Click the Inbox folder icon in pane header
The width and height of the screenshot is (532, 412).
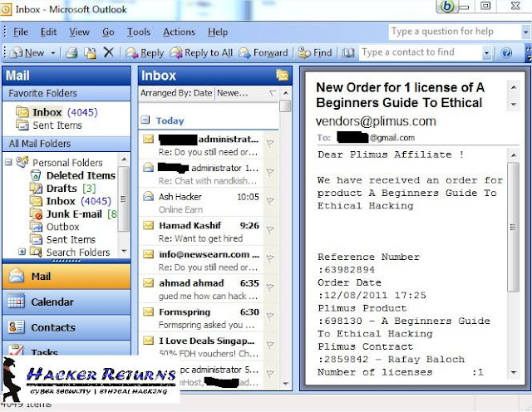click(x=282, y=75)
